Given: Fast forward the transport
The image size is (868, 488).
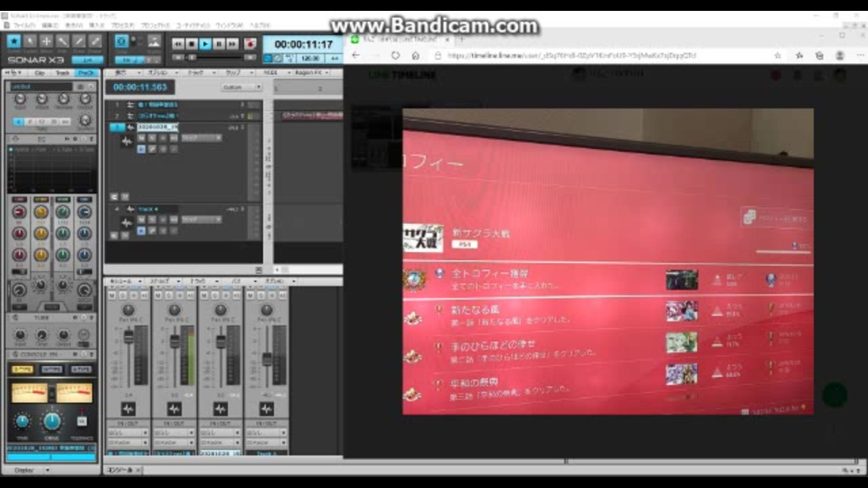Looking at the screenshot, I should coord(232,43).
